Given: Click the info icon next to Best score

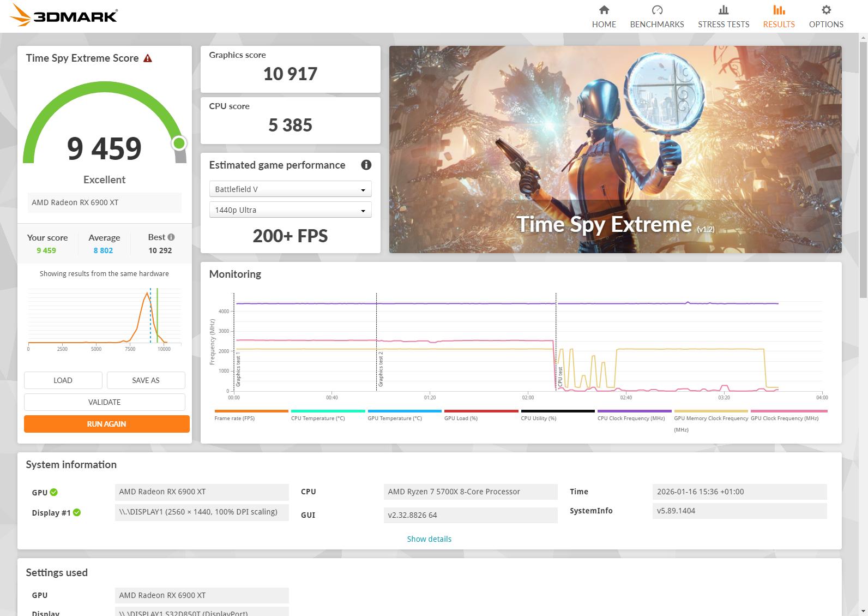Looking at the screenshot, I should point(171,237).
